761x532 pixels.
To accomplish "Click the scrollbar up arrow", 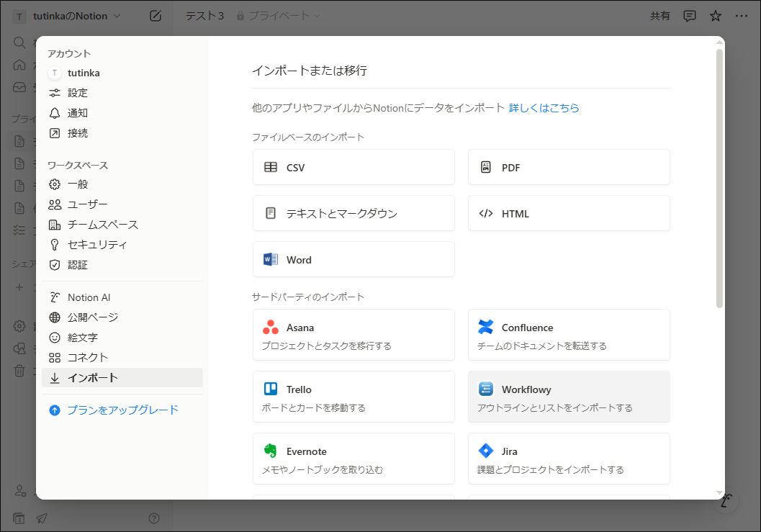I will click(719, 42).
